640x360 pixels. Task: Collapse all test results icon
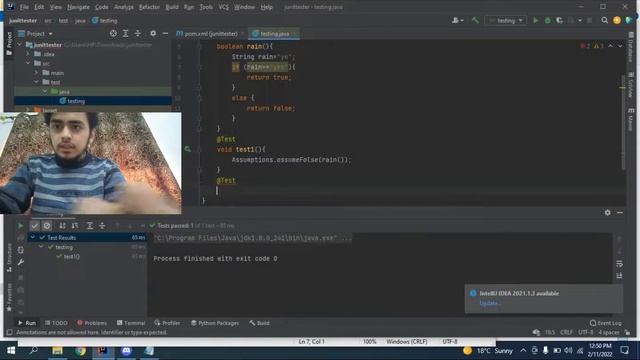[x=102, y=226]
